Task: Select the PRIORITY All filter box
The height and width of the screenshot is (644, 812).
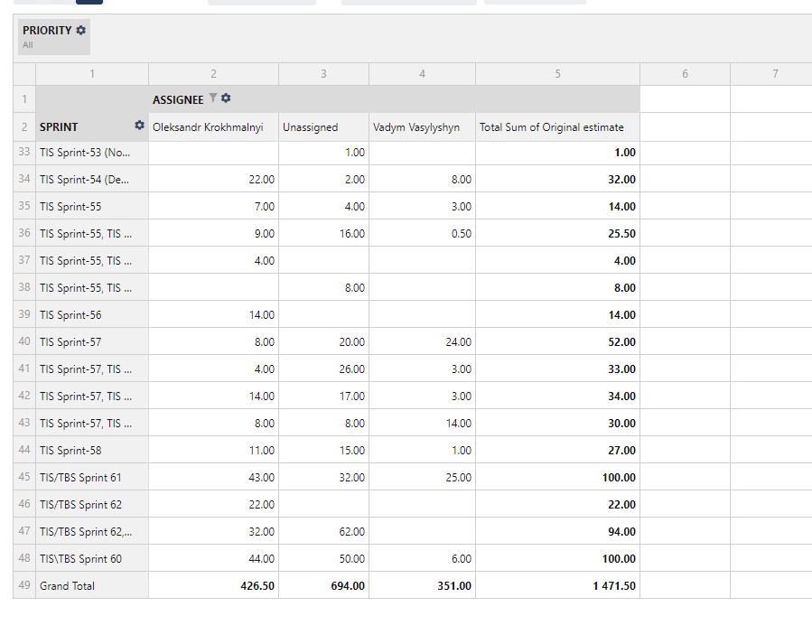Action: tap(54, 37)
